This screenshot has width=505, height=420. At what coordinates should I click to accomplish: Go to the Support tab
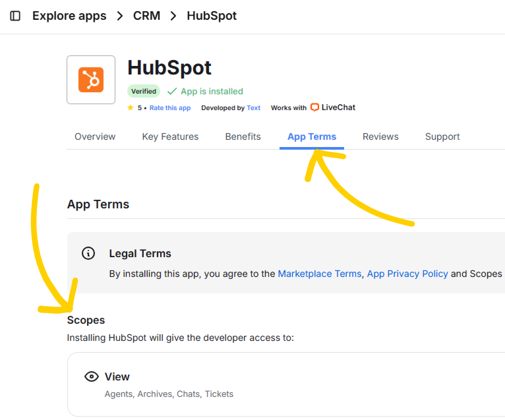tap(442, 136)
